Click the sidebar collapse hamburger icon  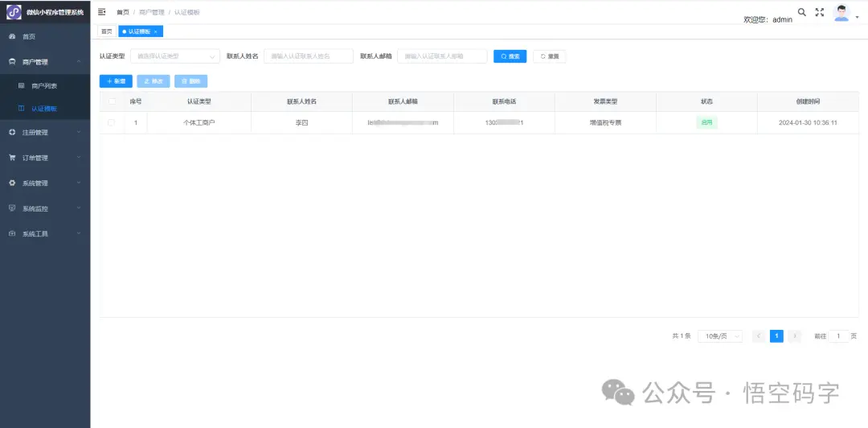pyautogui.click(x=102, y=12)
